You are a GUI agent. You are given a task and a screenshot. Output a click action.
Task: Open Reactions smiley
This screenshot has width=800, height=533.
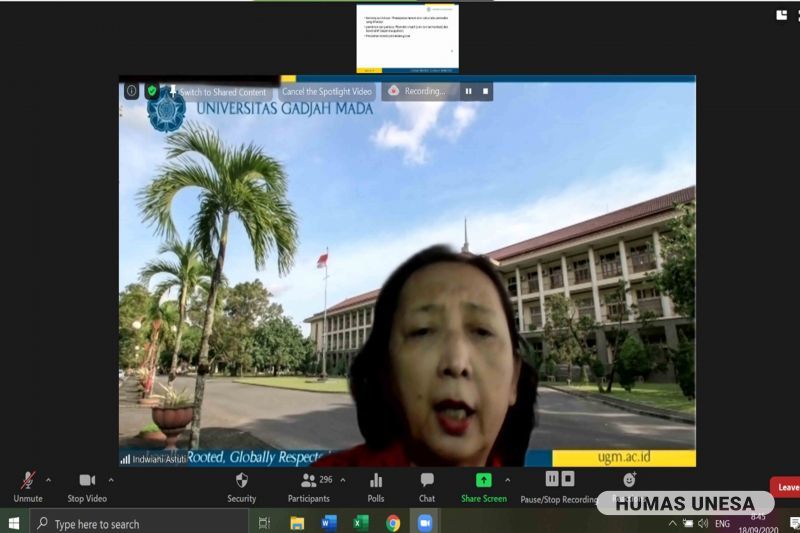tap(630, 480)
